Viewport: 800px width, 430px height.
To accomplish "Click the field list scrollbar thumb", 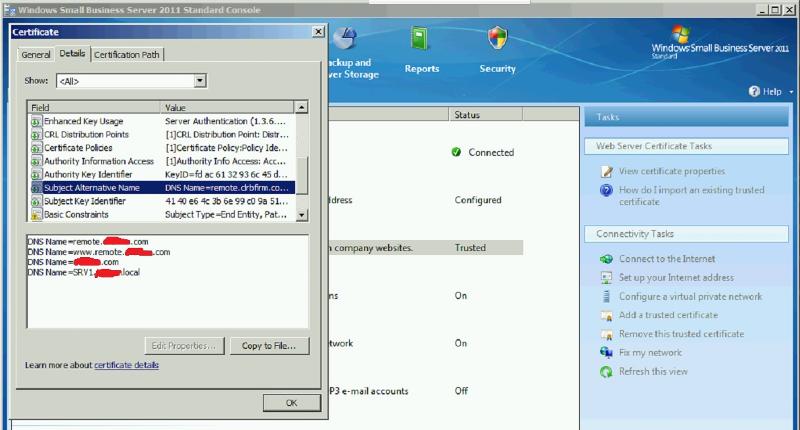I will (302, 175).
